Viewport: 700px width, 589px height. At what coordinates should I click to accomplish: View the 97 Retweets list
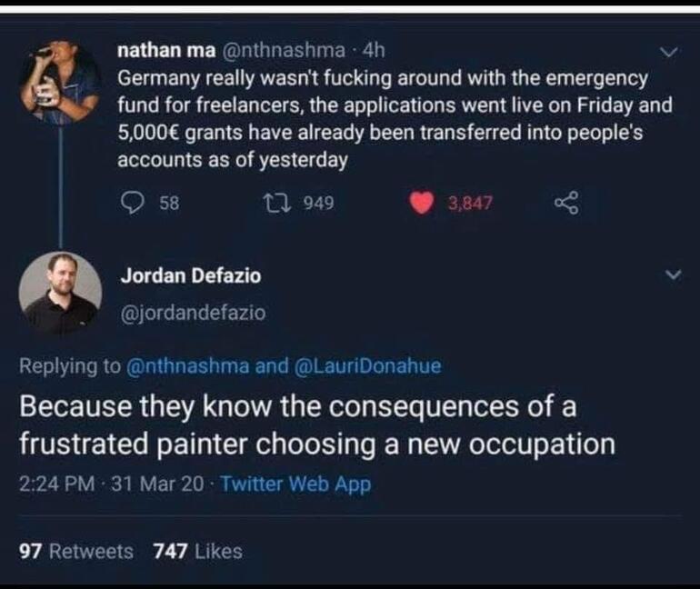click(75, 552)
